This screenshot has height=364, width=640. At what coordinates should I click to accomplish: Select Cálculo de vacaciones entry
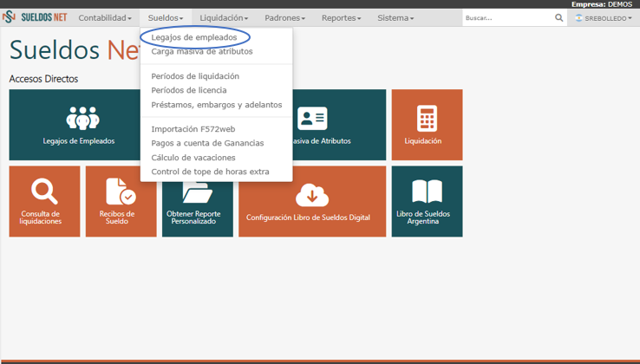click(193, 158)
